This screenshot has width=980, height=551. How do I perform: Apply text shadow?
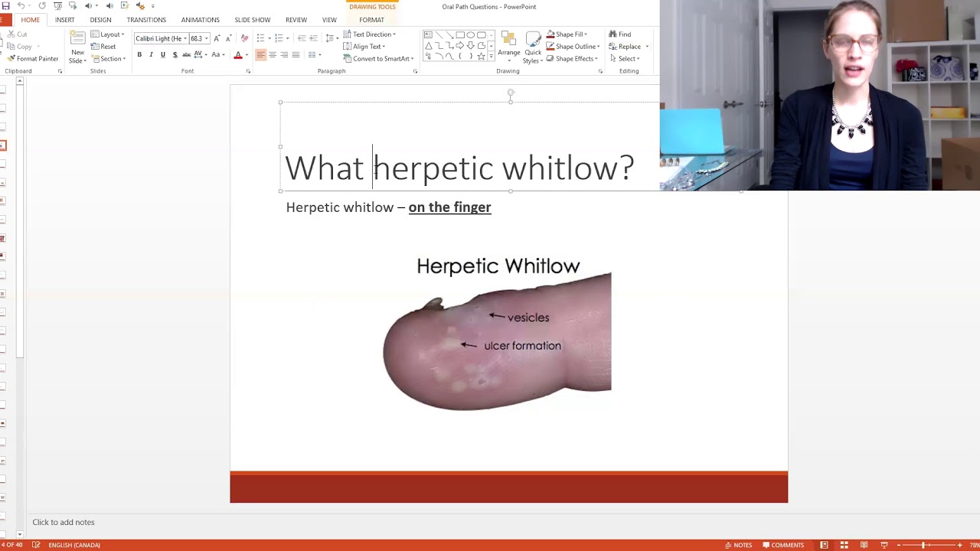[x=175, y=55]
